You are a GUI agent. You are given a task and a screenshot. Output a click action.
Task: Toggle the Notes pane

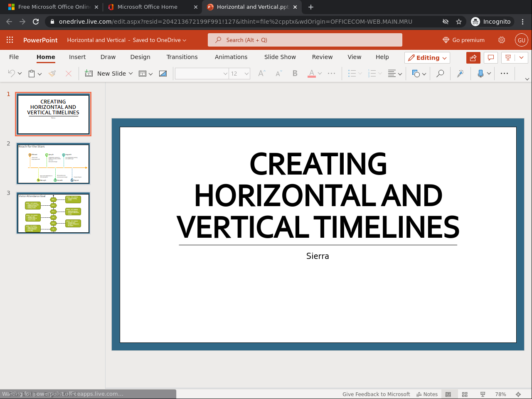pyautogui.click(x=427, y=394)
